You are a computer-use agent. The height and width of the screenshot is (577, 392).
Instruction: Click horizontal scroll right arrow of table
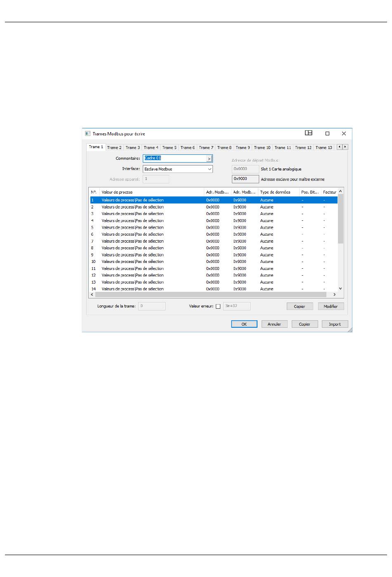(335, 295)
